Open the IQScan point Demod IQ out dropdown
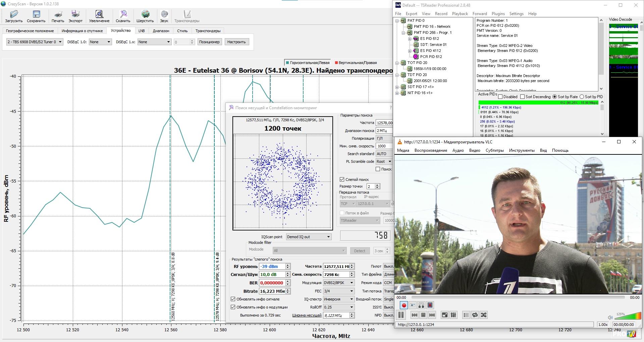644x342 pixels. tap(309, 237)
